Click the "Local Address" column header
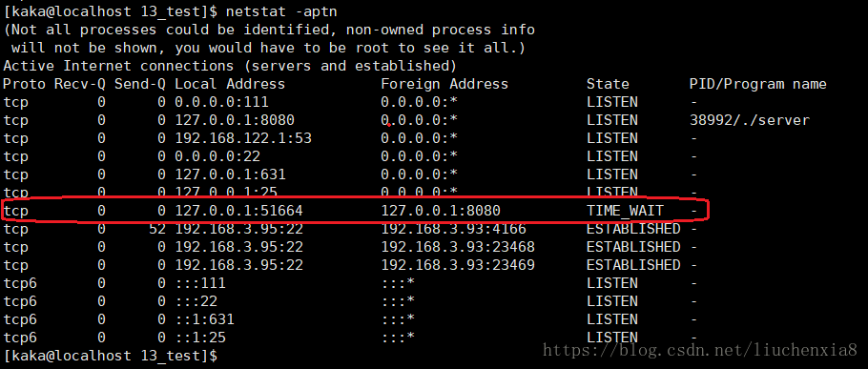 tap(230, 84)
